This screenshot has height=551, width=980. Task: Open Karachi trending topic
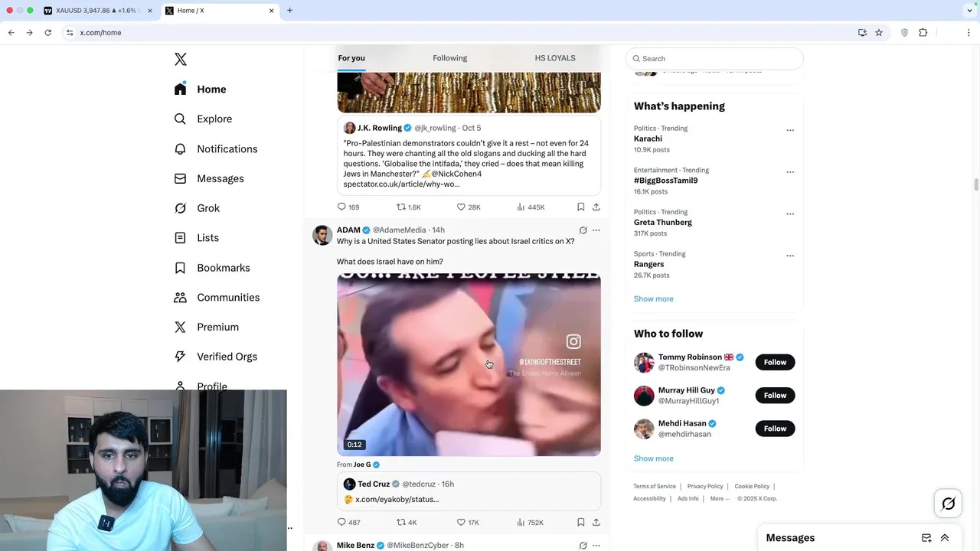[648, 139]
